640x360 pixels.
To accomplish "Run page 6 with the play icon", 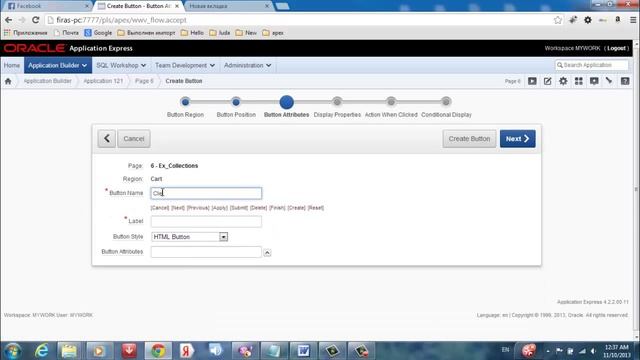I will (x=532, y=81).
